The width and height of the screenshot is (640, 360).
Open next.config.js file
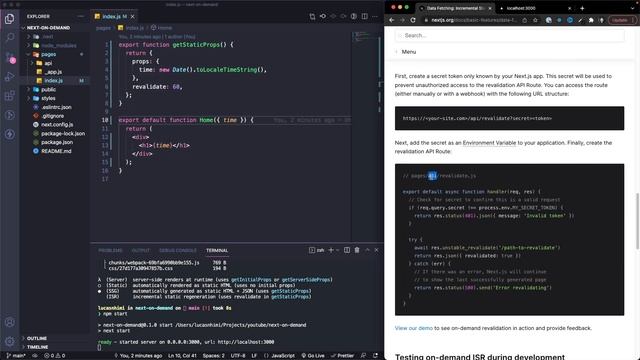pos(56,124)
